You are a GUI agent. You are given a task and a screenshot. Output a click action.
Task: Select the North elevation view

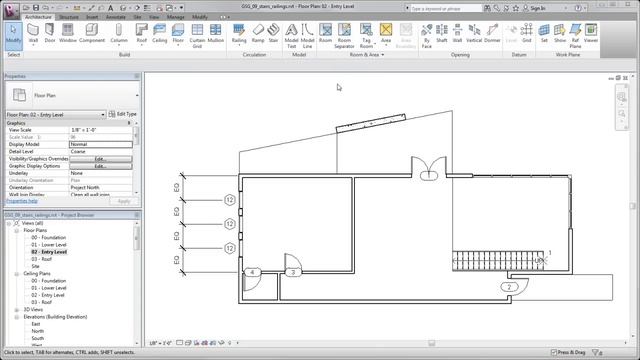click(38, 331)
